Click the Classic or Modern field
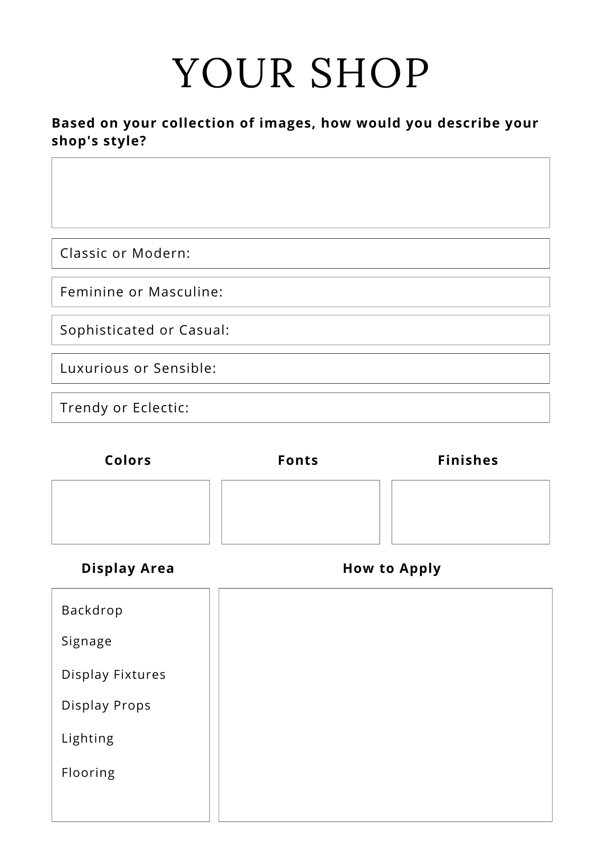This screenshot has height=868, width=614. [x=300, y=253]
